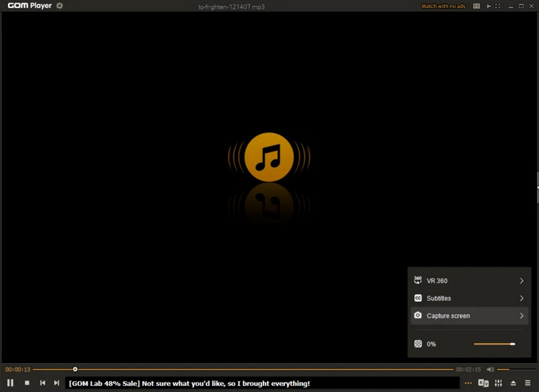Click the eject/open file icon
The image size is (539, 392).
tap(513, 383)
